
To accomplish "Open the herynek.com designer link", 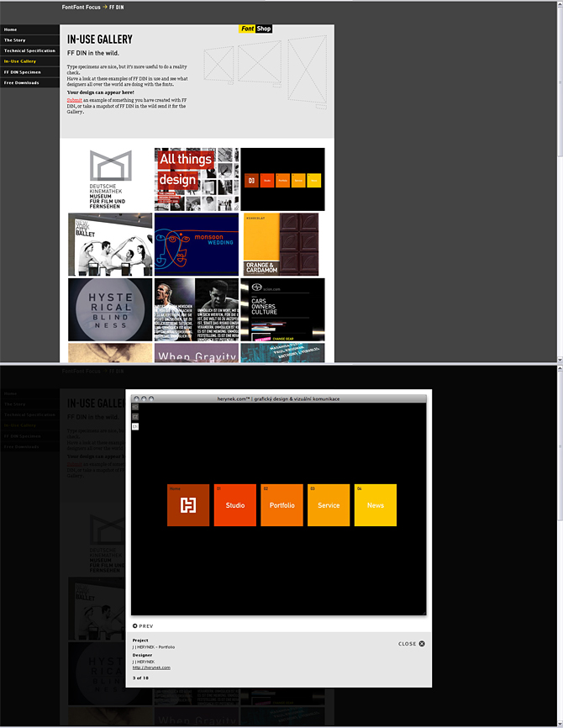I will click(x=151, y=667).
